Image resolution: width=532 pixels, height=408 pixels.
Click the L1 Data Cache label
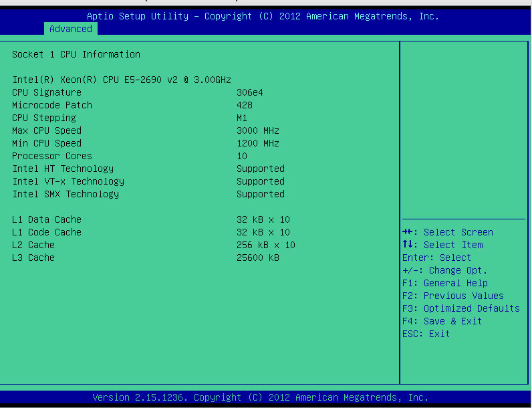point(47,219)
